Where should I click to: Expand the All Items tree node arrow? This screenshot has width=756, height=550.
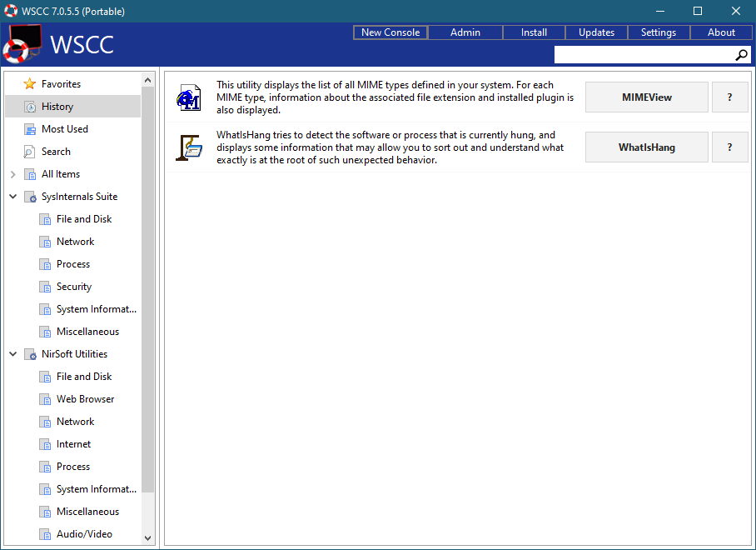click(x=13, y=174)
